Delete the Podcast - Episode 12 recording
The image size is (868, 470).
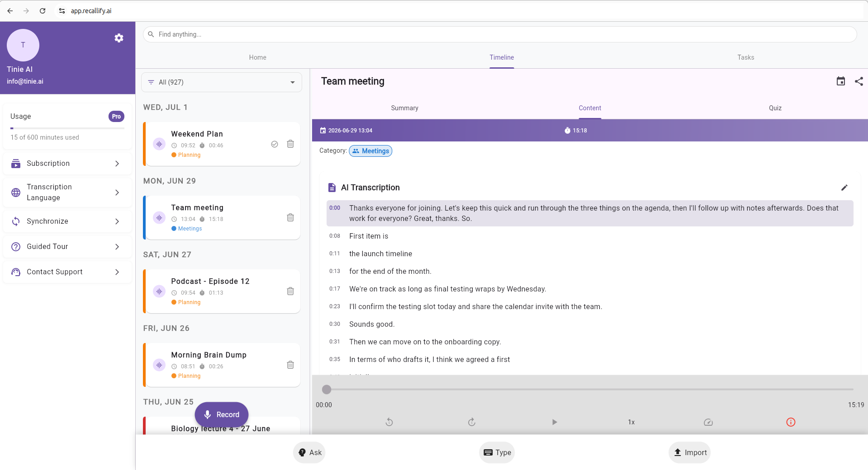(x=290, y=291)
